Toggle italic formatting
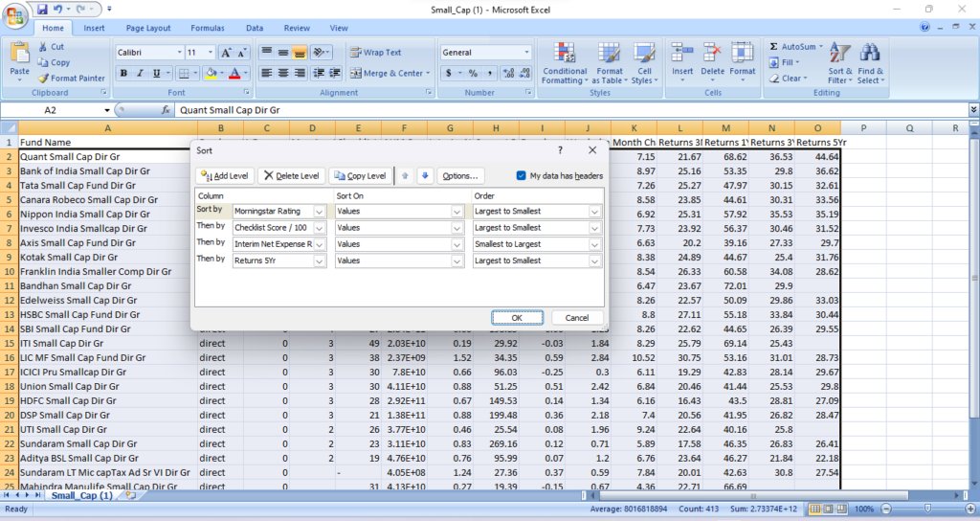 (x=140, y=73)
